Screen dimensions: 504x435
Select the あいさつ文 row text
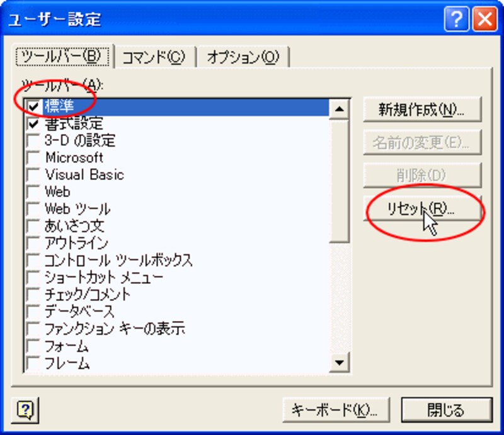pyautogui.click(x=74, y=226)
